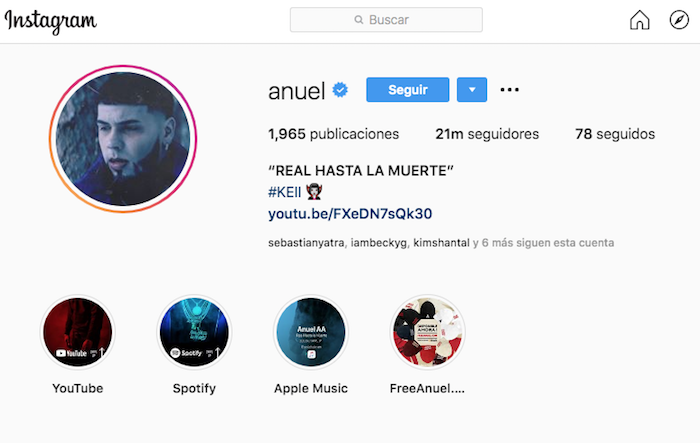700x443 pixels.
Task: Open the youtu.be/FXeDN7sQk30 link
Action: (x=350, y=214)
